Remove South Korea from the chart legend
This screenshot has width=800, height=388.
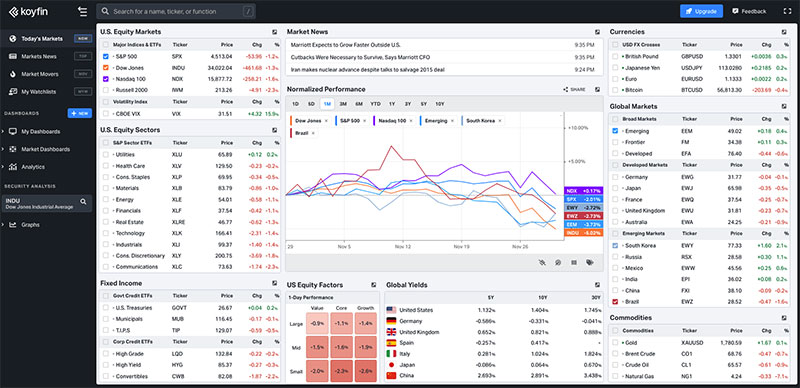click(x=500, y=121)
